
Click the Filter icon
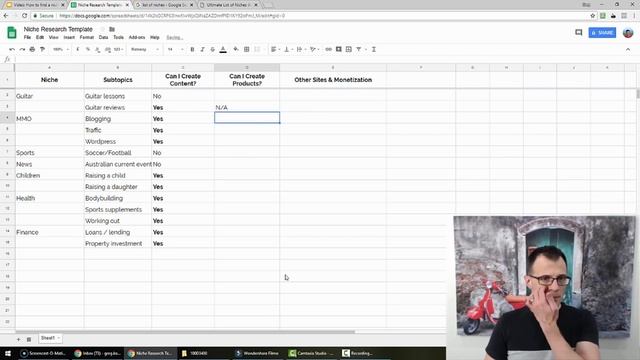point(359,49)
